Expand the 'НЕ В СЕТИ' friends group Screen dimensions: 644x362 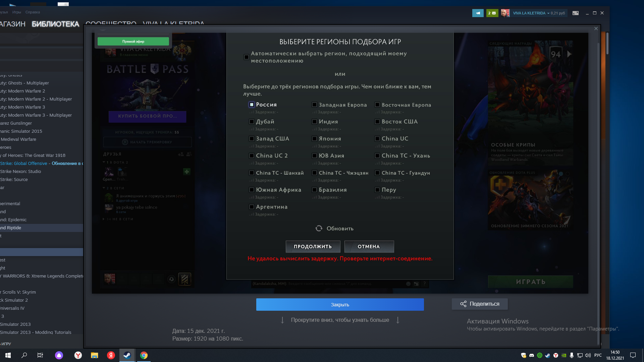point(104,219)
